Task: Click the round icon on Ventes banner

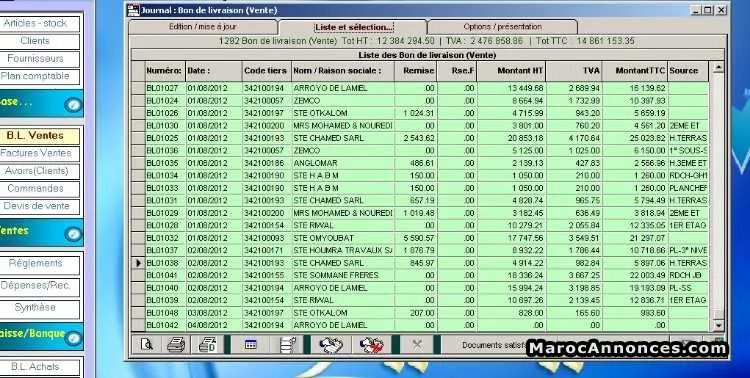Action: click(73, 234)
